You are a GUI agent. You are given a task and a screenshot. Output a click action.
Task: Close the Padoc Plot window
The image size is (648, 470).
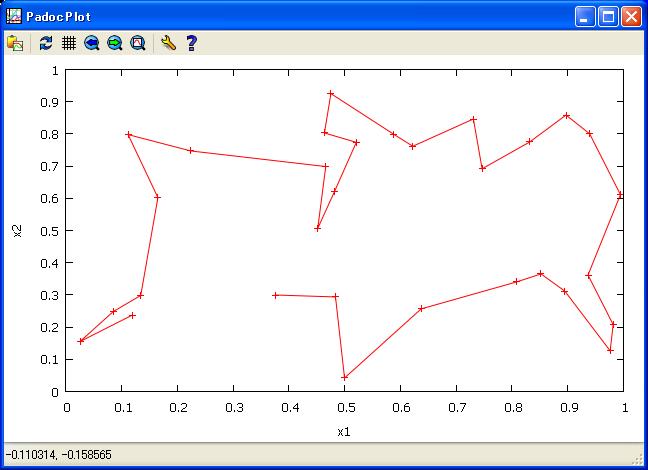(x=631, y=16)
